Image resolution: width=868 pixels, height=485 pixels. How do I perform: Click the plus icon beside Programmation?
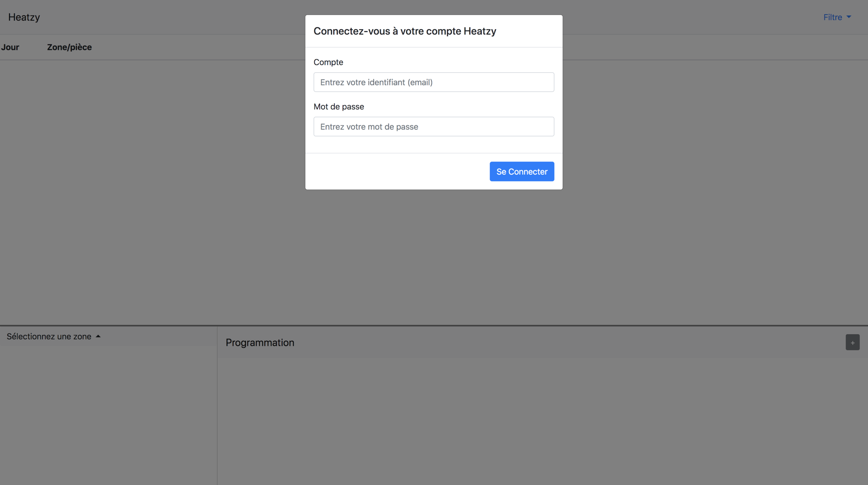click(852, 342)
